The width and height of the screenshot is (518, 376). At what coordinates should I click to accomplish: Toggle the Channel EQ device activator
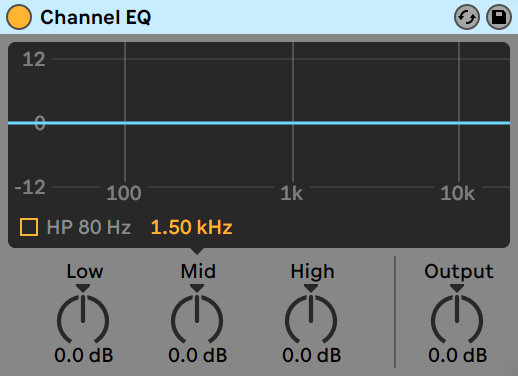point(19,17)
